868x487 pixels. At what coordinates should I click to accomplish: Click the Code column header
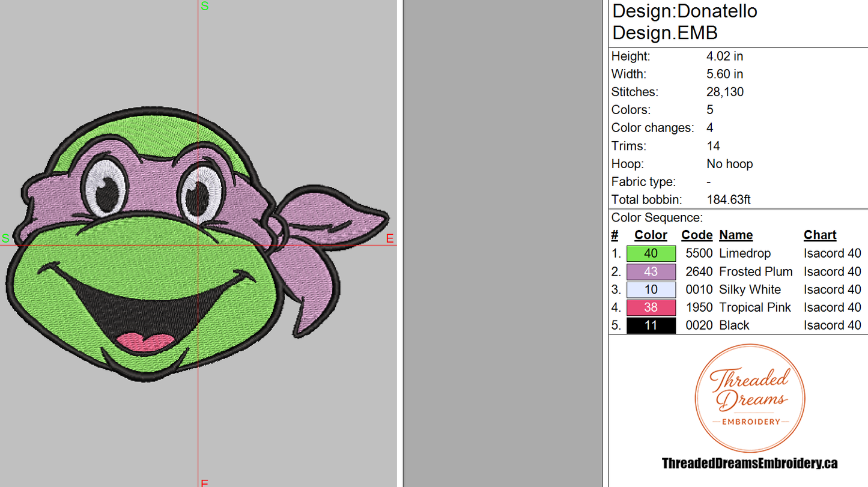coord(697,235)
